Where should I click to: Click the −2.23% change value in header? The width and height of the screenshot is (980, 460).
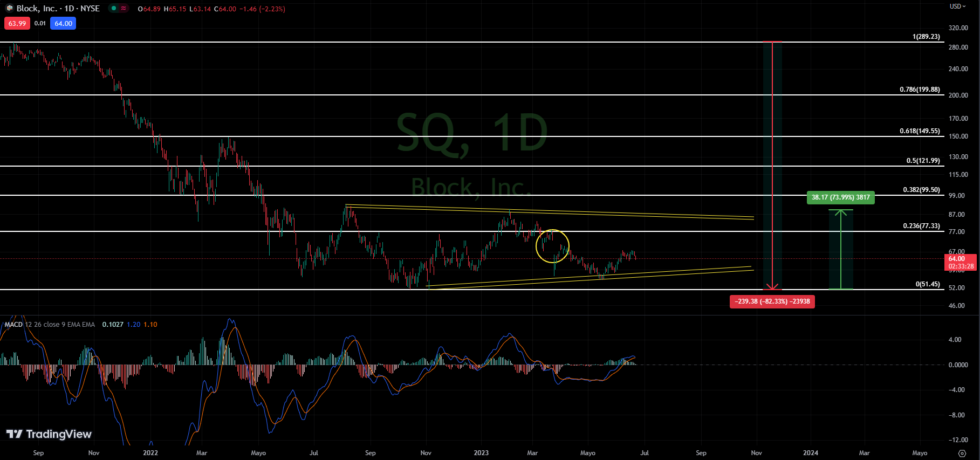(x=272, y=9)
